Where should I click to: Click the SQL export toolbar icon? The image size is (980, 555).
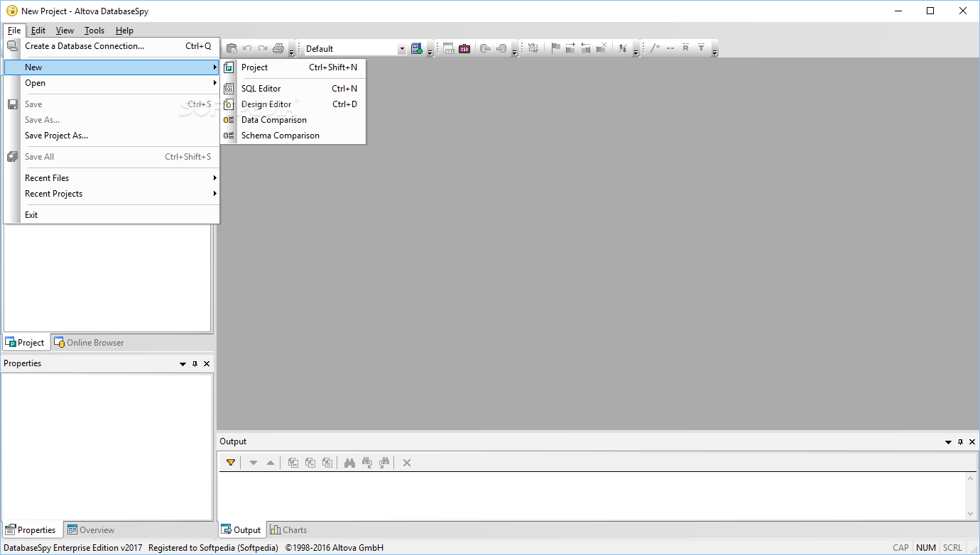point(449,48)
